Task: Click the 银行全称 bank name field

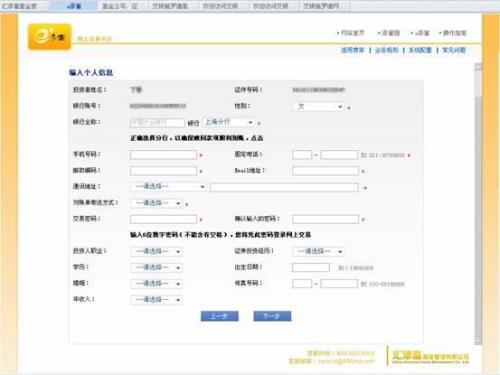Action: click(x=157, y=123)
